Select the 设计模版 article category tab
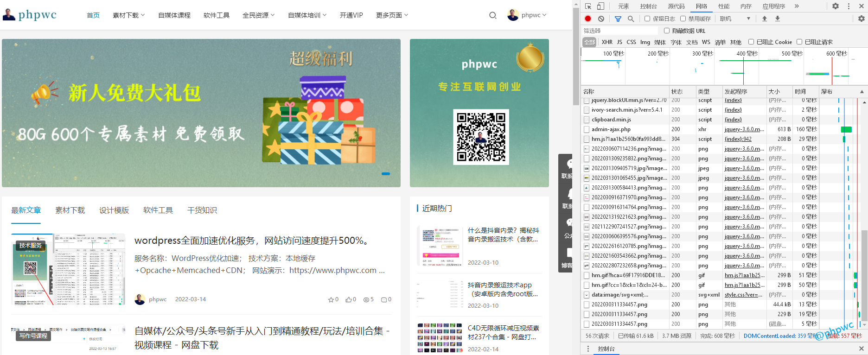 114,210
